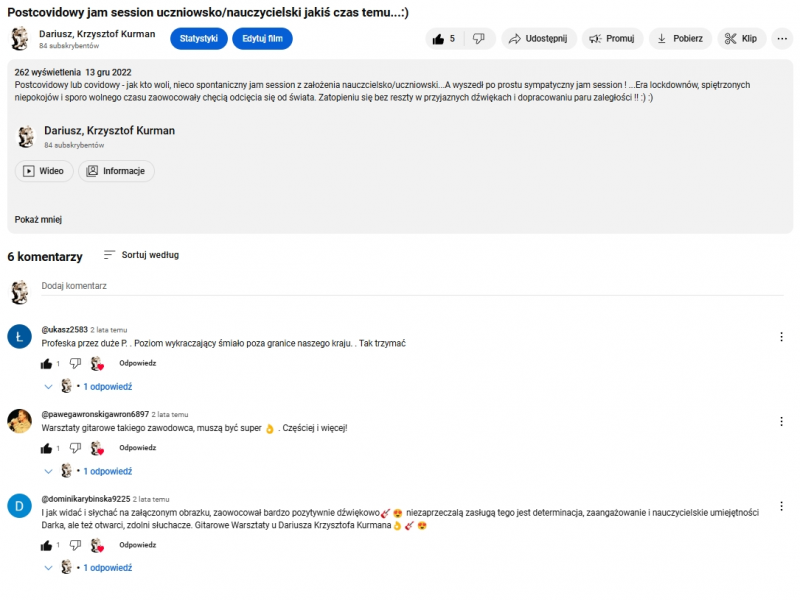800x600 pixels.
Task: Open channel avatar of Dariusz, Krzysztof Kurman
Action: coord(19,39)
